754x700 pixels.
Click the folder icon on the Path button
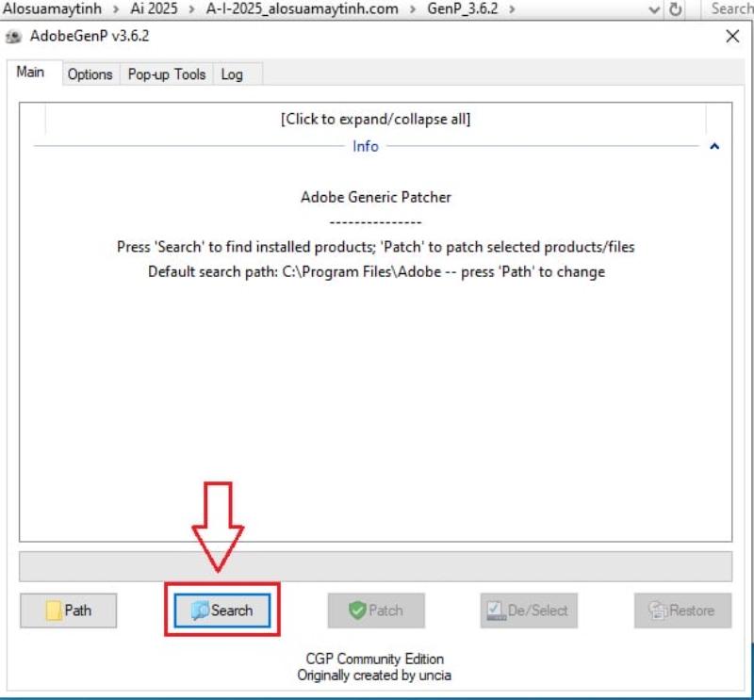54,610
